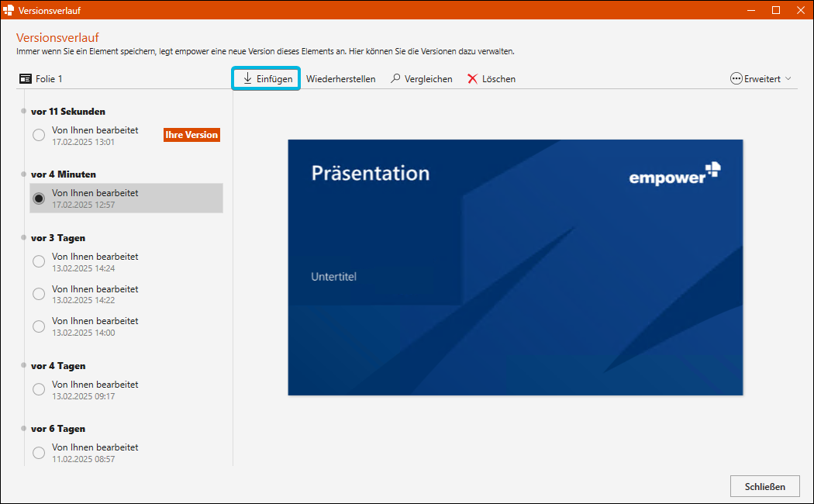Click the Einfügen download-arrow icon
The image size is (814, 504).
click(247, 78)
